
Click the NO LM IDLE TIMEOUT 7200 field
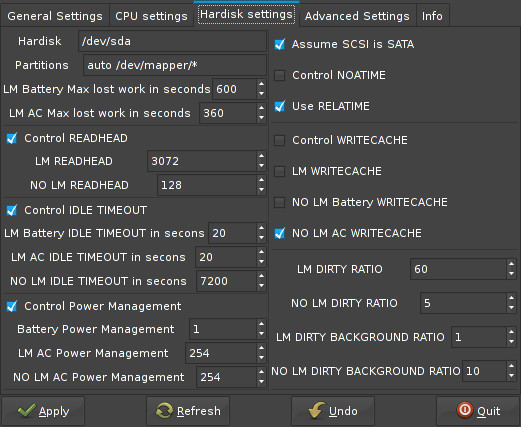pos(226,281)
